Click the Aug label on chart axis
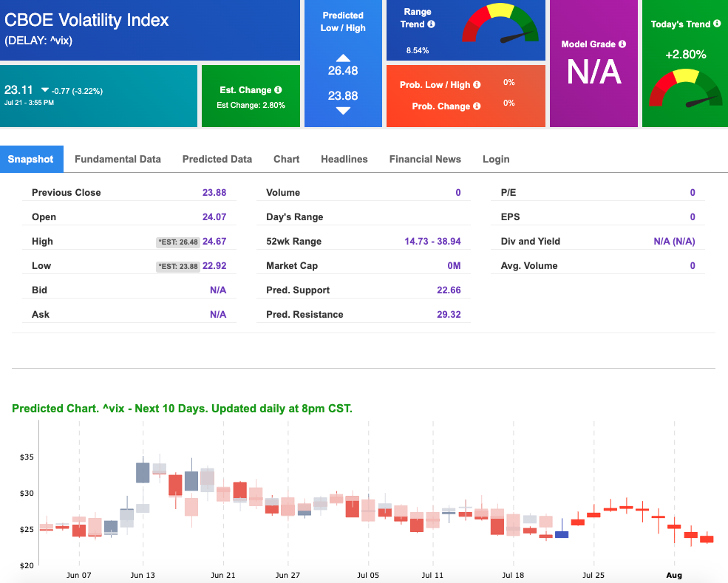 pyautogui.click(x=674, y=575)
